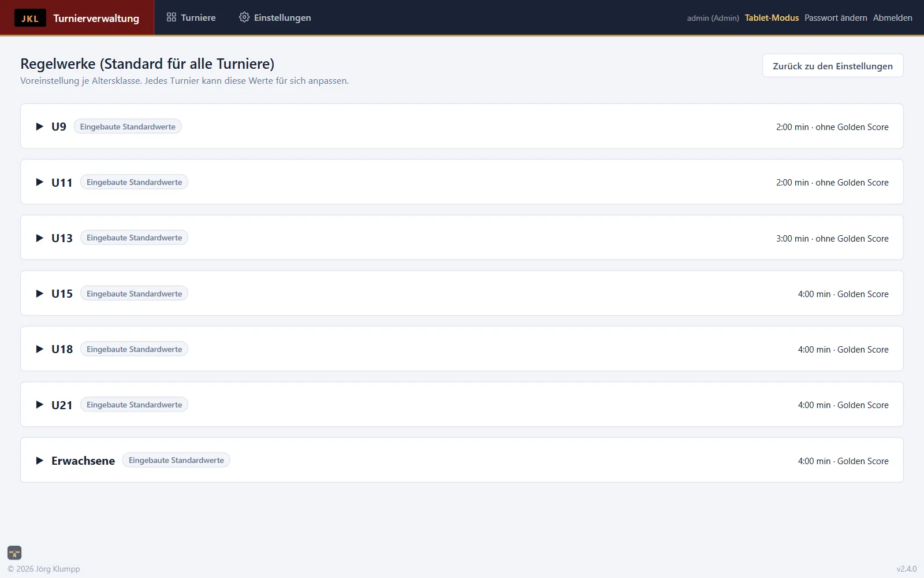Click Zurück zu den Einstellungen button
The width and height of the screenshot is (924, 578).
pyautogui.click(x=833, y=66)
